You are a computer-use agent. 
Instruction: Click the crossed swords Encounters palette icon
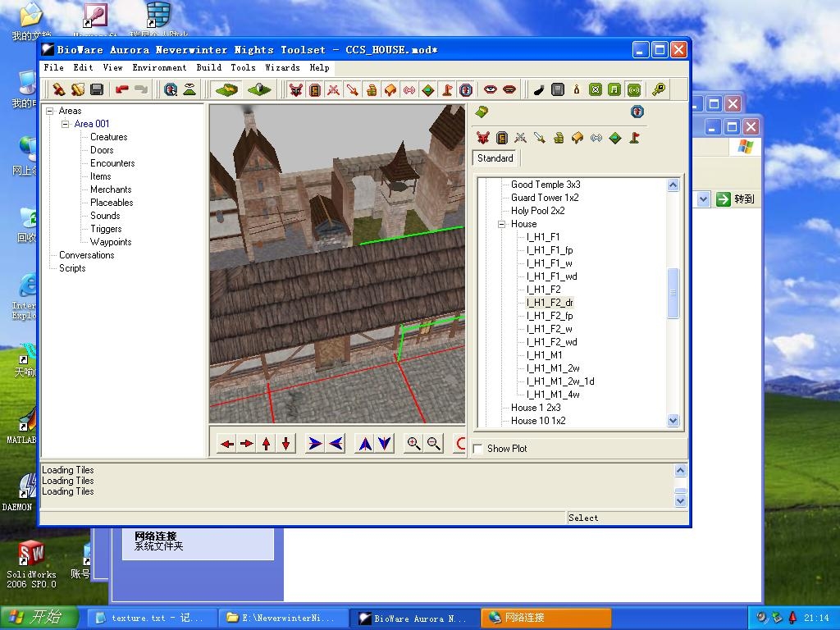521,138
